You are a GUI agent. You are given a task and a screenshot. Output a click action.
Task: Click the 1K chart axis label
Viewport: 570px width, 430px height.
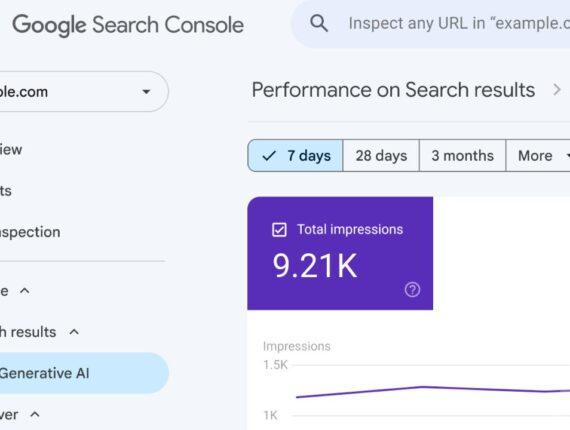[270, 415]
